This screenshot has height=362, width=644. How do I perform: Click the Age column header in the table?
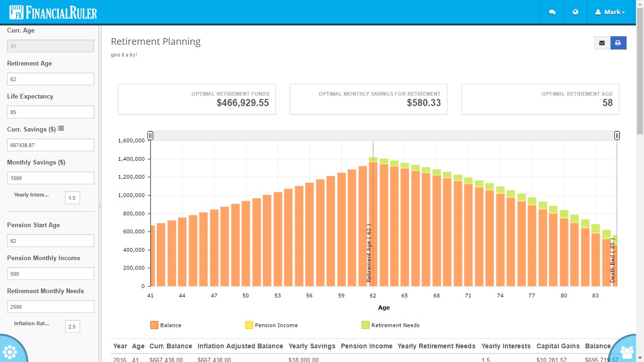pos(138,346)
